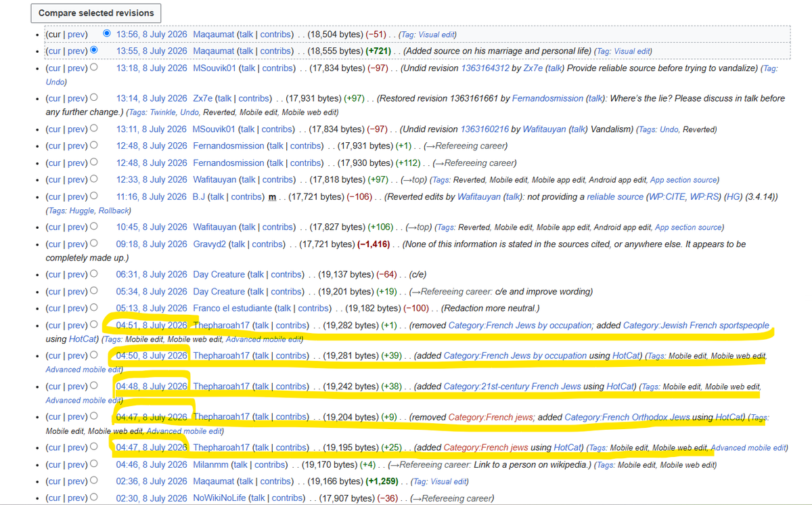Image resolution: width=812 pixels, height=505 pixels.
Task: Open the 04:51, 8 July 2026 revision
Action: pyautogui.click(x=152, y=326)
